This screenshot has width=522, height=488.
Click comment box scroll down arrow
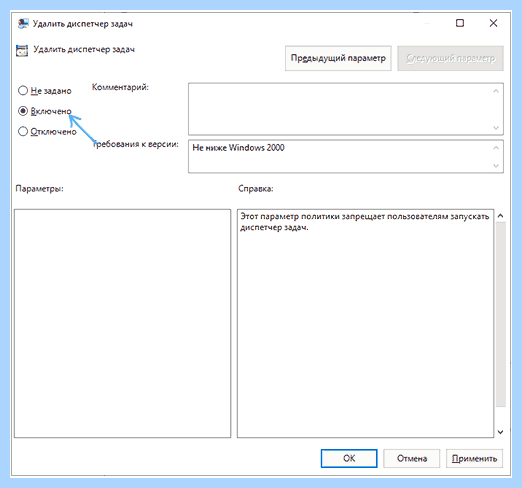pyautogui.click(x=496, y=128)
